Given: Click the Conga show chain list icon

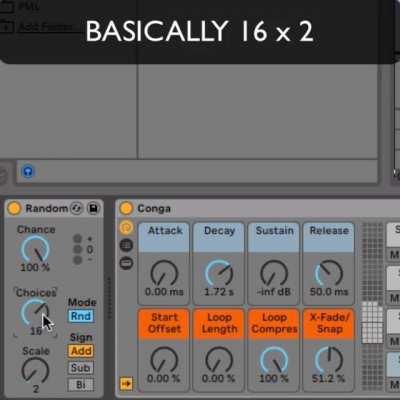Looking at the screenshot, I should (x=126, y=245).
